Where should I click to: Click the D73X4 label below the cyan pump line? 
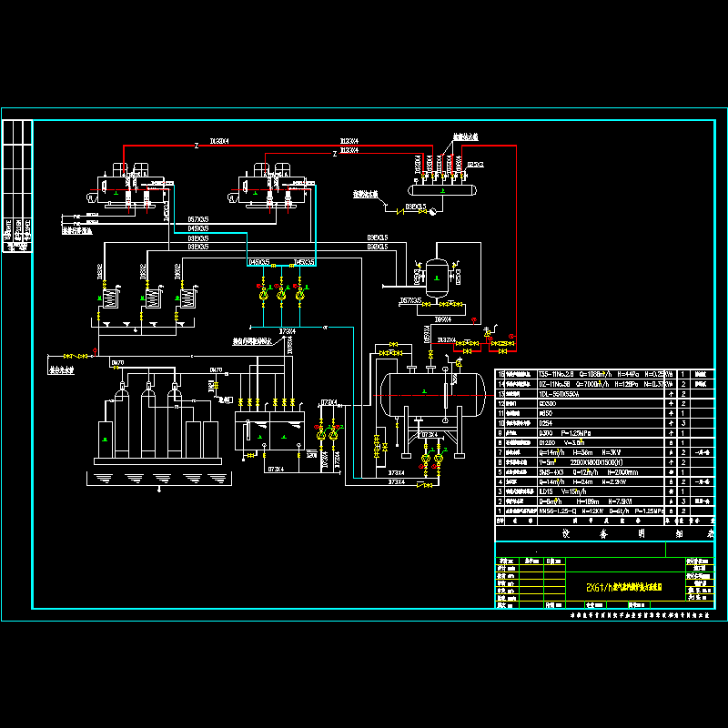point(287,331)
